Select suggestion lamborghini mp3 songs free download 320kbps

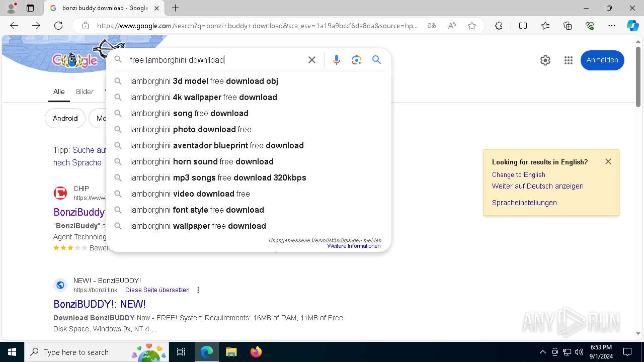click(x=249, y=177)
